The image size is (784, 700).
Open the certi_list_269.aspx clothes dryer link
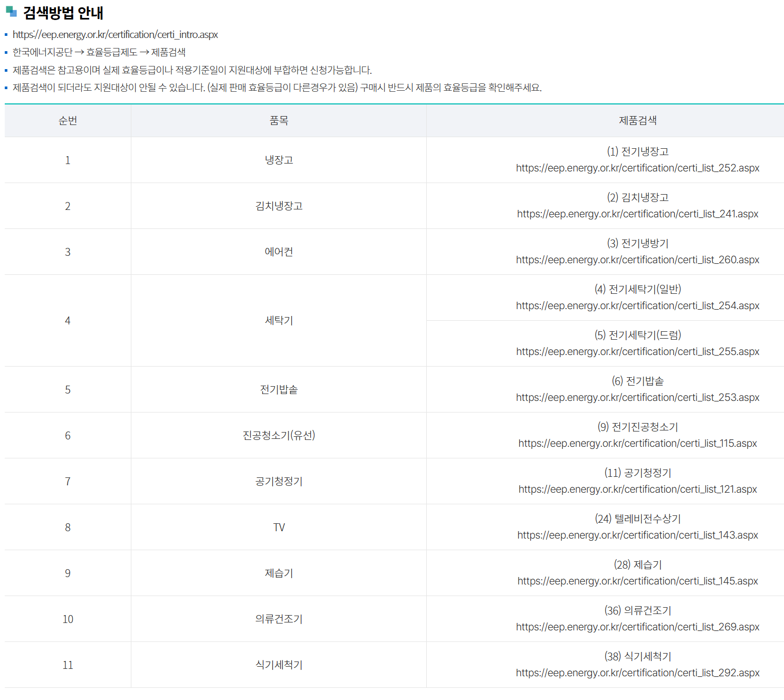coord(637,627)
